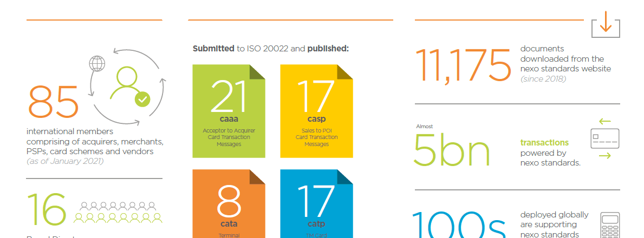Click the 'caaa' label
Screen dimensions: 644x238
[x=229, y=120]
